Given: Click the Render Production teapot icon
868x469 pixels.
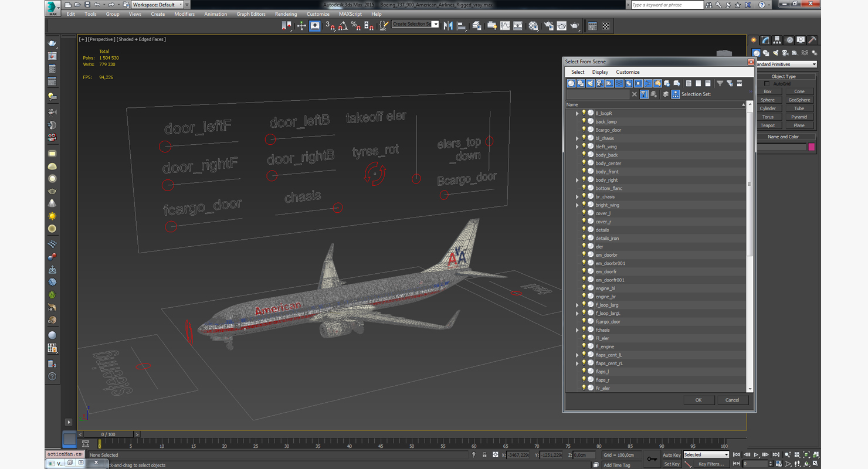Looking at the screenshot, I should pyautogui.click(x=574, y=26).
